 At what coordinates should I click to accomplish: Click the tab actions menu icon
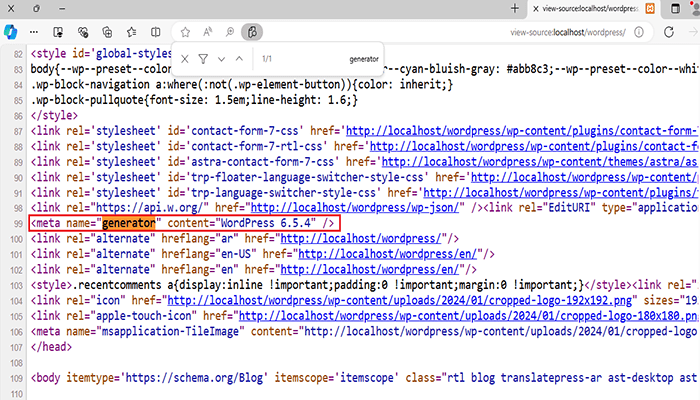[675, 8]
